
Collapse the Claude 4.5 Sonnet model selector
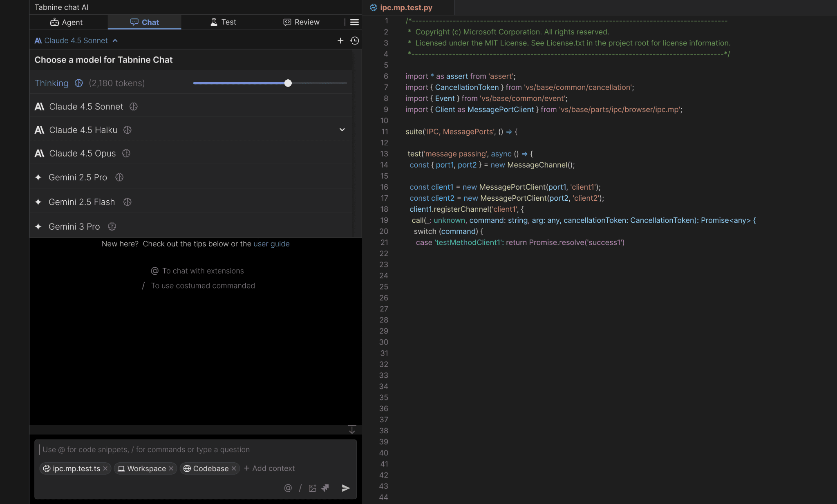(x=76, y=40)
